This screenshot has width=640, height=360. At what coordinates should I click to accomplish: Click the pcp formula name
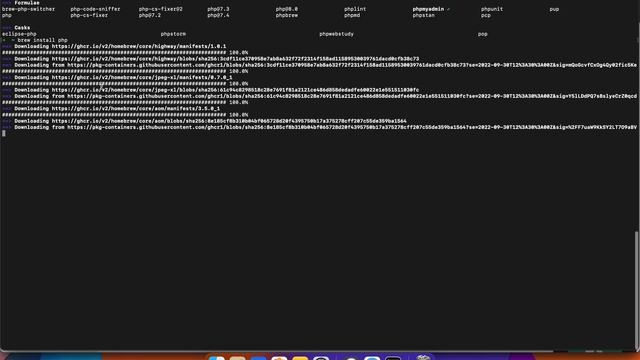click(x=486, y=16)
